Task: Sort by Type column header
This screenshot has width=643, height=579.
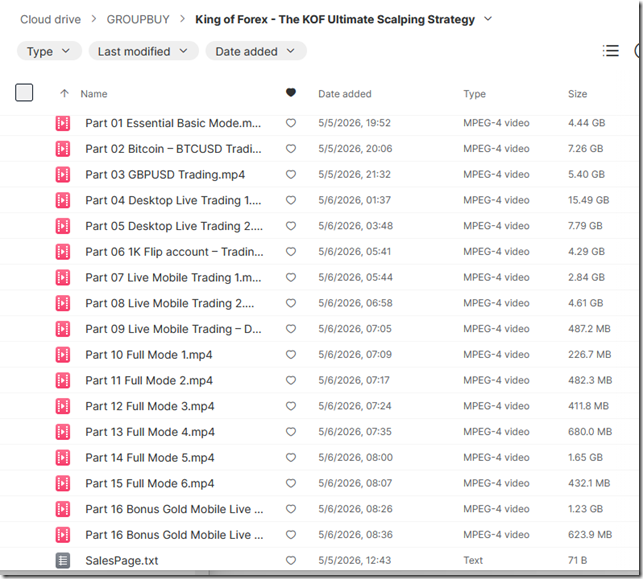Action: pos(474,94)
